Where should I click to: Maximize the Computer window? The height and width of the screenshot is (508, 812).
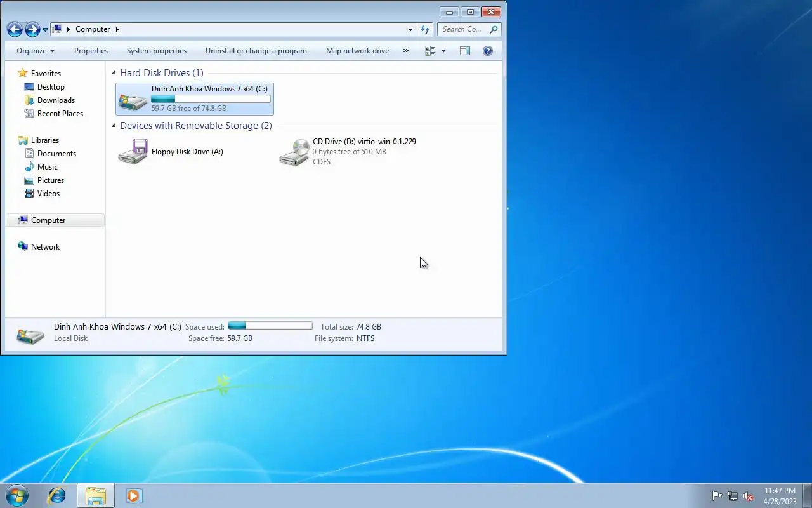tap(470, 11)
